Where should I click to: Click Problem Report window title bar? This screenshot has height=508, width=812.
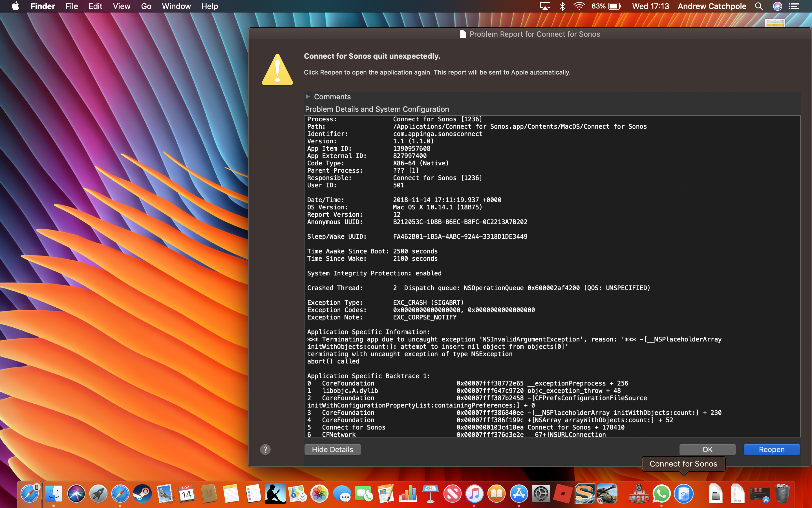coord(529,34)
